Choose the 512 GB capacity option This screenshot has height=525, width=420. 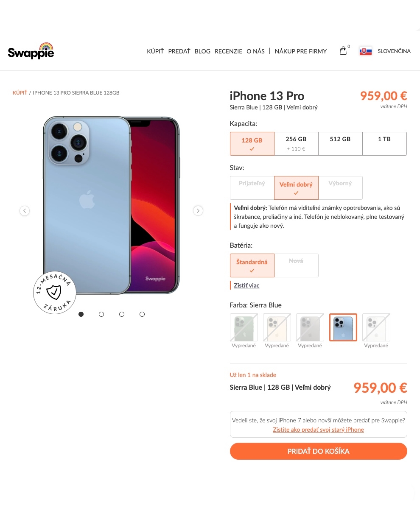[340, 144]
